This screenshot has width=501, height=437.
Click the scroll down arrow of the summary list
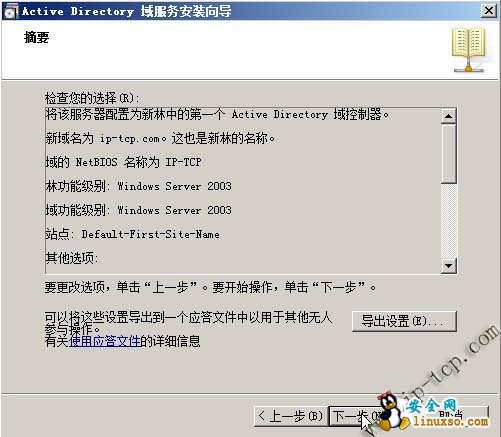pyautogui.click(x=449, y=266)
